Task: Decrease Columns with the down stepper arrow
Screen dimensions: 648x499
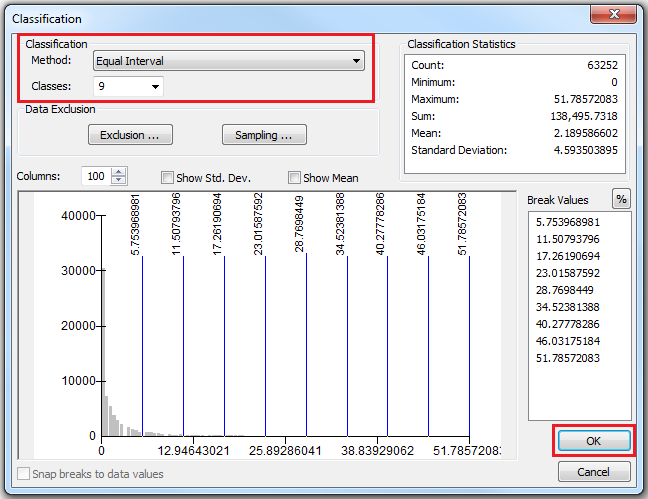Action: click(x=119, y=180)
